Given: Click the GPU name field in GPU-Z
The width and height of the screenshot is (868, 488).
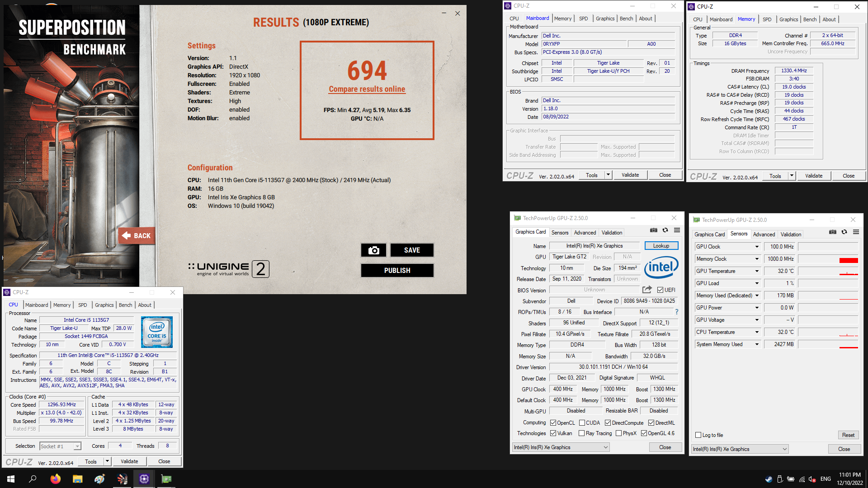Looking at the screenshot, I should (594, 246).
